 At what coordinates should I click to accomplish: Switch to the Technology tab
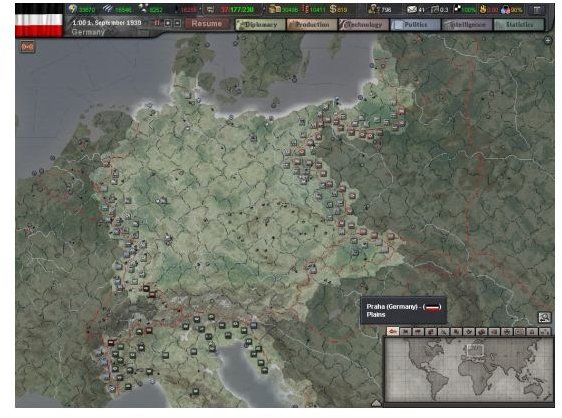pos(363,24)
